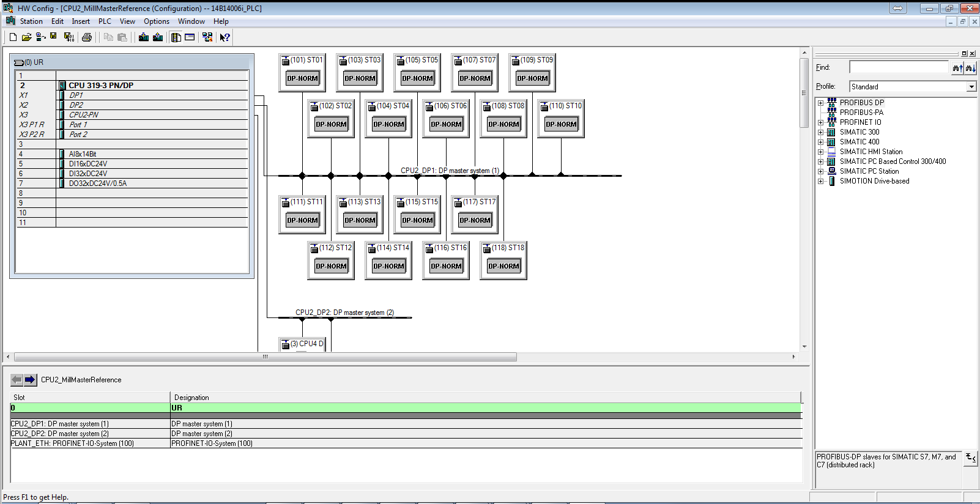Open the Profile dropdown list
This screenshot has height=504, width=980.
(971, 87)
